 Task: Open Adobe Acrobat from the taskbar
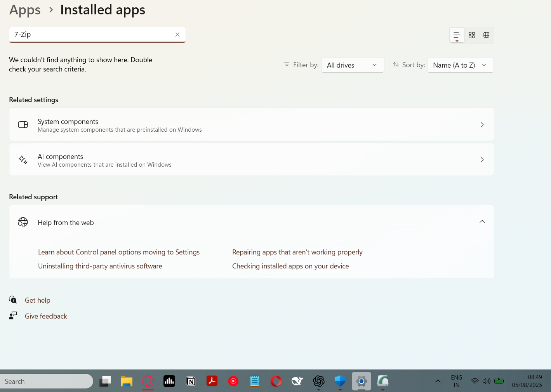pos(212,381)
